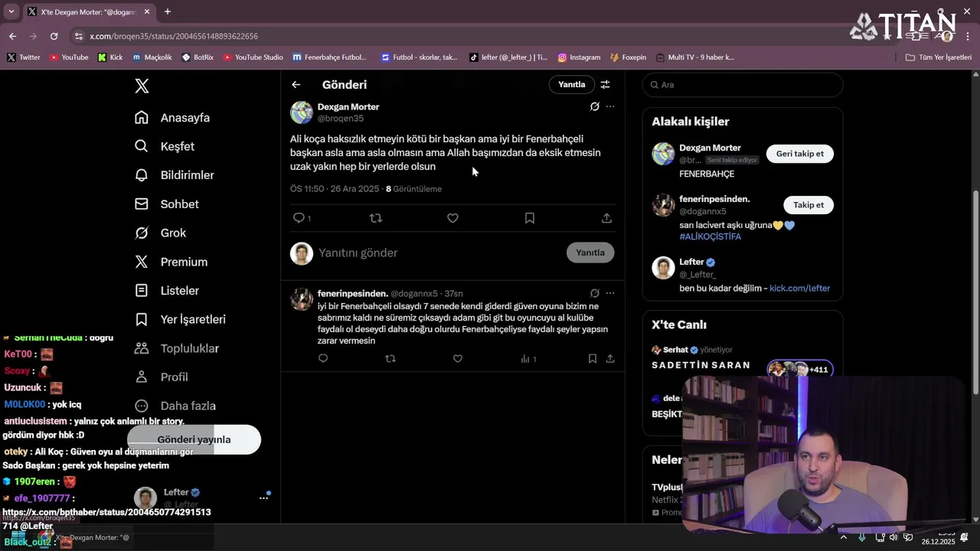Open Premium page
980x551 pixels.
171,262
